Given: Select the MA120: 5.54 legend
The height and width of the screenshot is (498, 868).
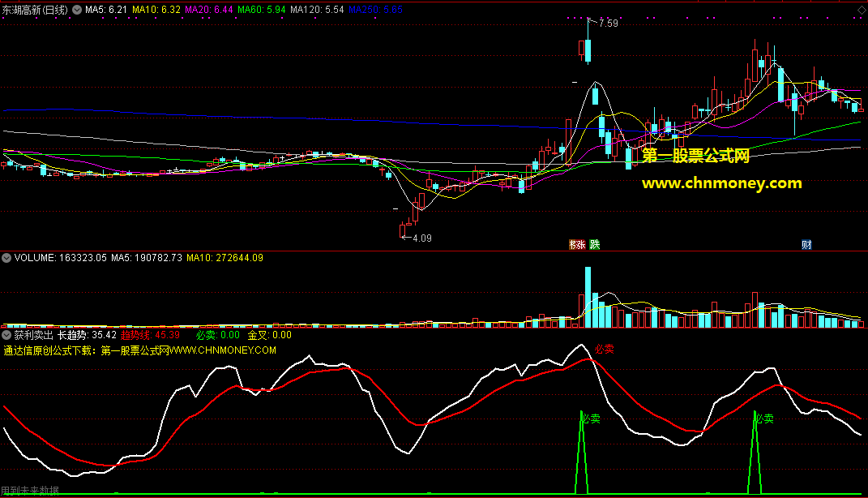Looking at the screenshot, I should tap(317, 10).
